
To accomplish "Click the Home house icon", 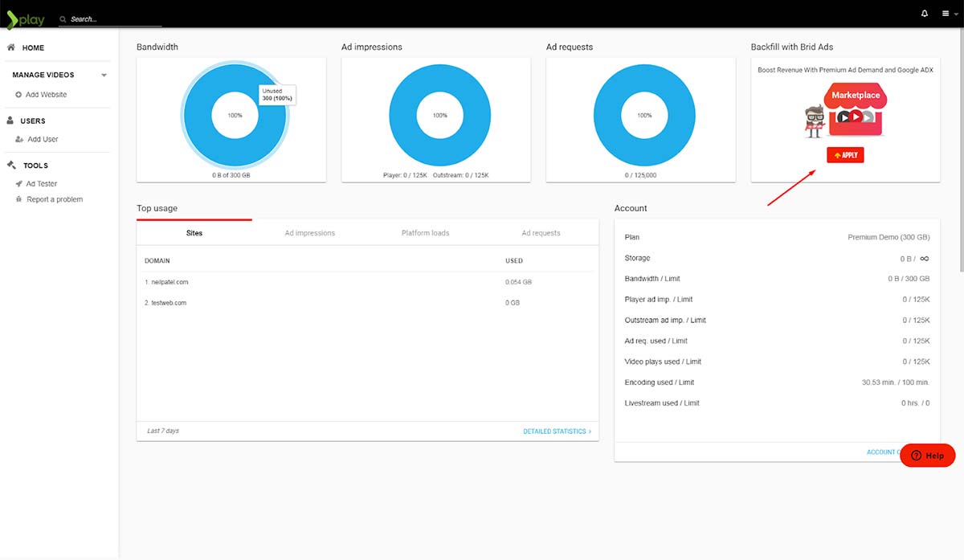I will (x=11, y=47).
